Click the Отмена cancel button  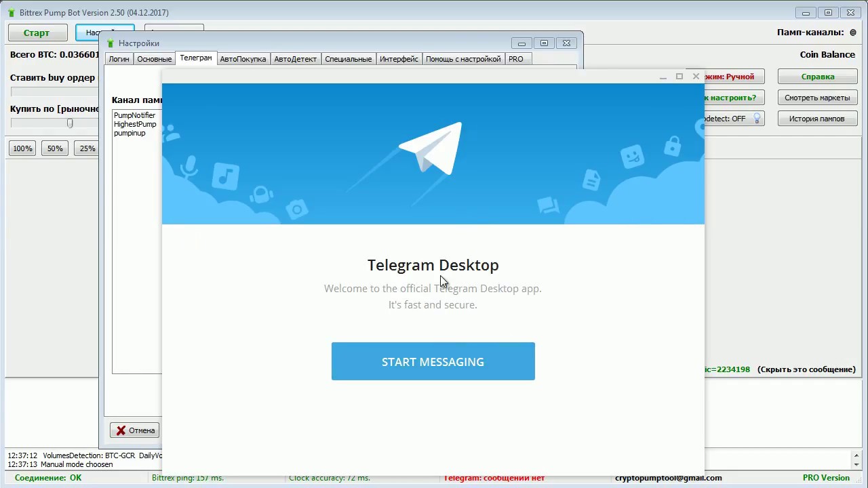point(135,430)
